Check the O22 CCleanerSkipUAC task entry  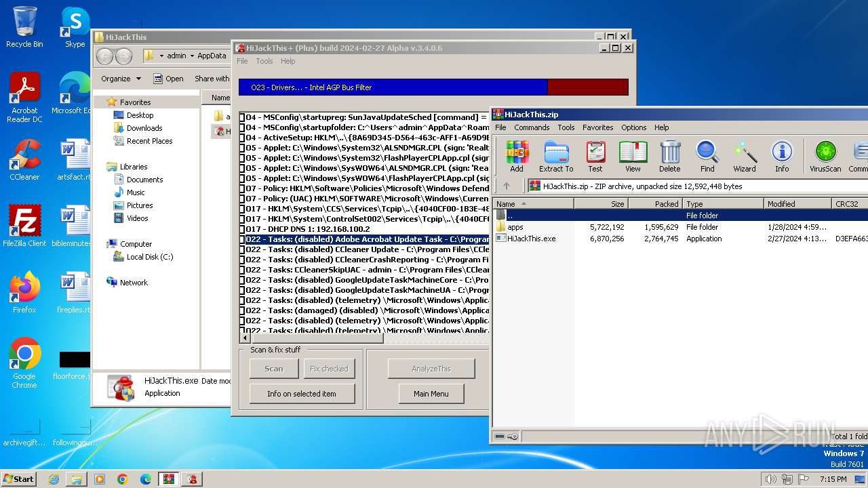click(x=242, y=270)
